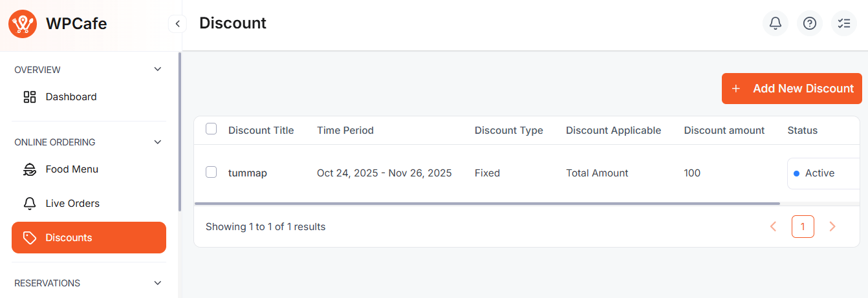Collapse the Overview section chevron
This screenshot has width=868, height=298.
coord(158,69)
